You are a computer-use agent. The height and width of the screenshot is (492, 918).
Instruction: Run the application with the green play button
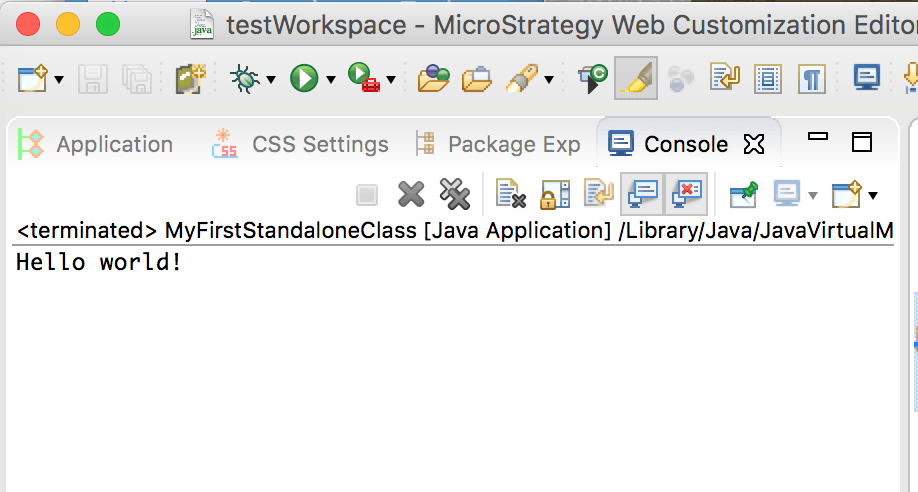pos(303,78)
